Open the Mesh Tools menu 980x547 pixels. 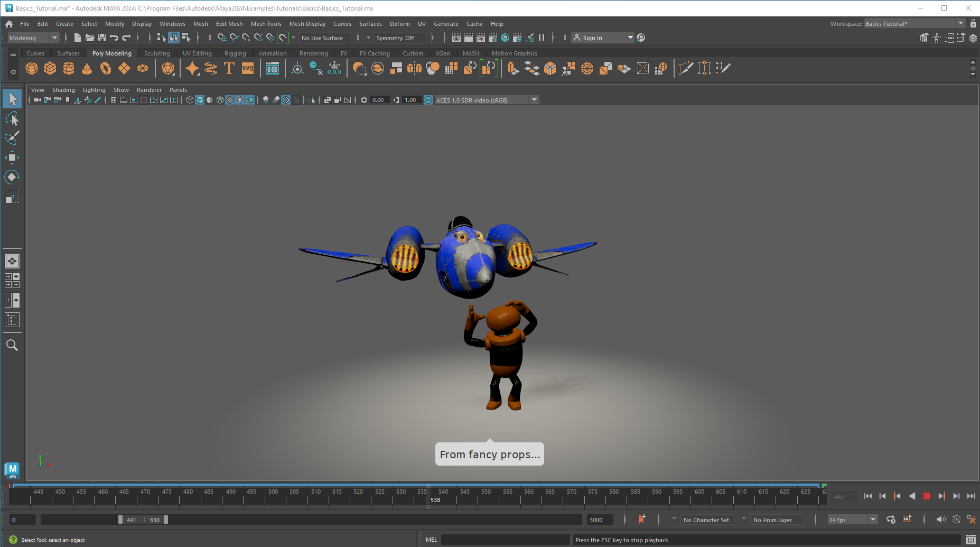(266, 24)
